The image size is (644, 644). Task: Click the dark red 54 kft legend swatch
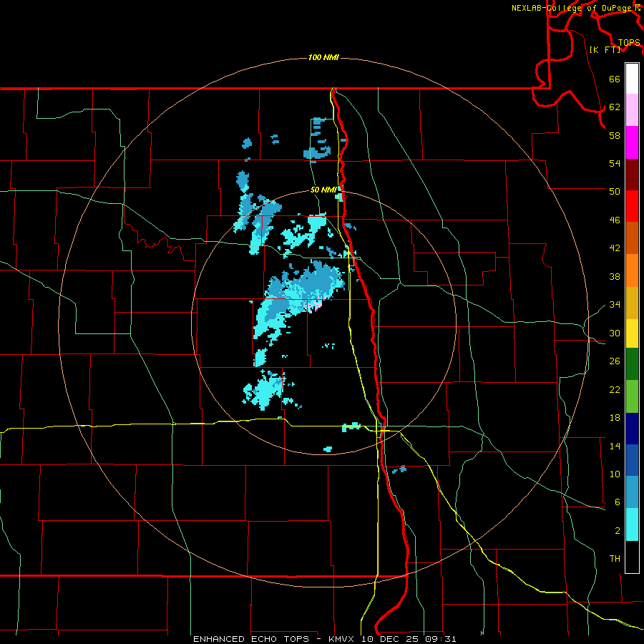click(632, 174)
